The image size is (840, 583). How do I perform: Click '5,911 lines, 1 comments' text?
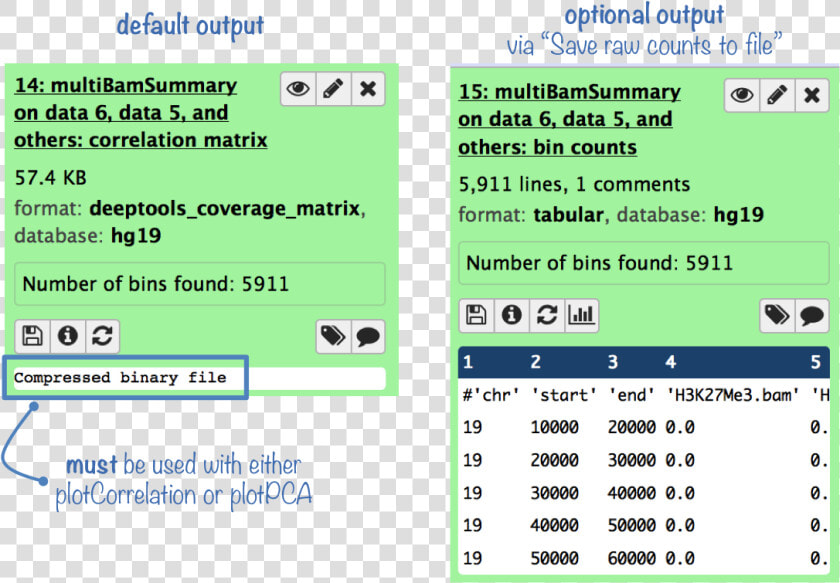(x=574, y=184)
